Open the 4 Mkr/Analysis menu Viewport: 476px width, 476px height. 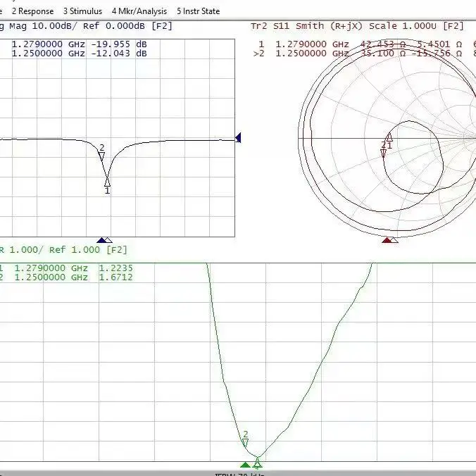139,11
